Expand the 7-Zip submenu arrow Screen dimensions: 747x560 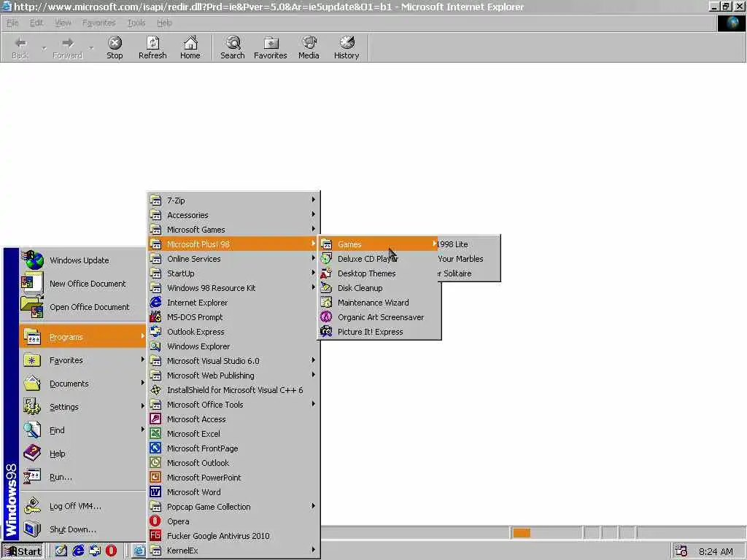click(313, 200)
